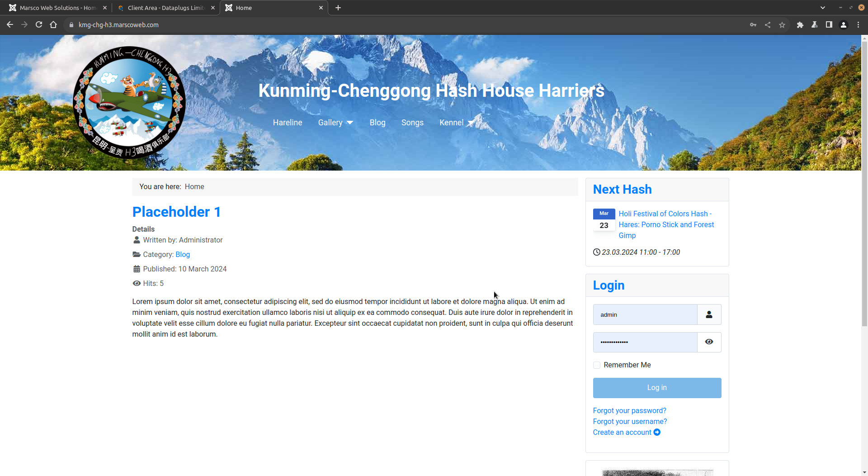Image resolution: width=868 pixels, height=476 pixels.
Task: Open the Extensions puzzle icon
Action: point(800,25)
